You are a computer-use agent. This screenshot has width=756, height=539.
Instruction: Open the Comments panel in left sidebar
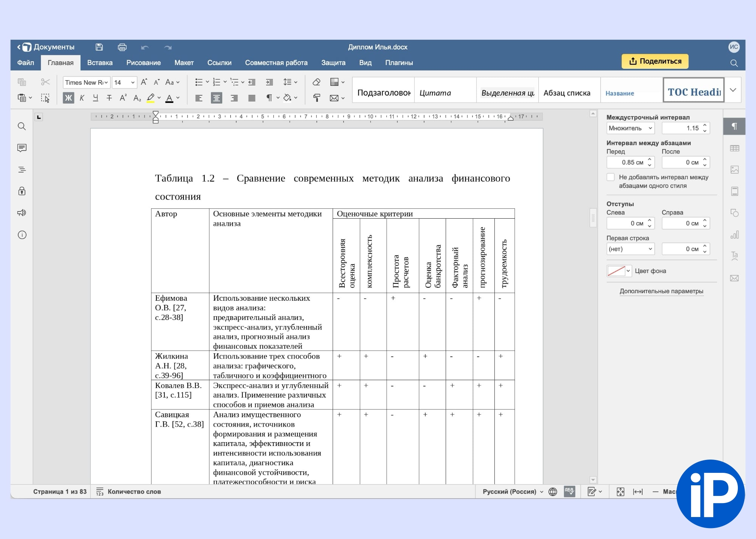pos(22,148)
